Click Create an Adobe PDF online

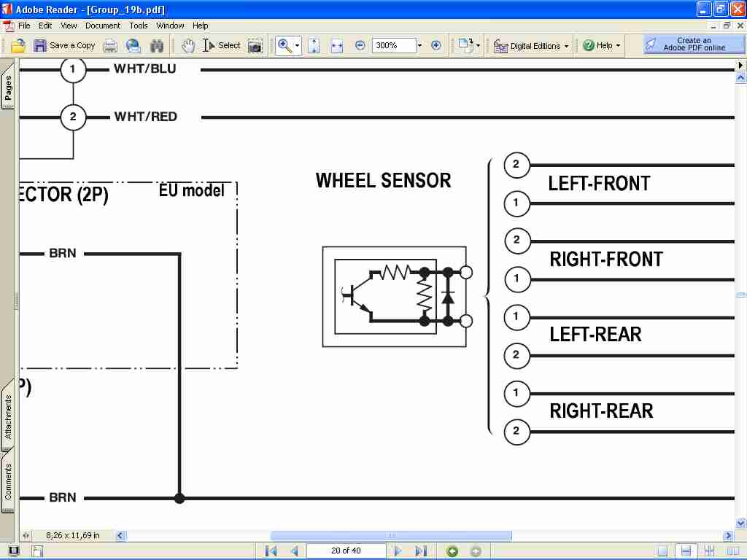click(693, 44)
